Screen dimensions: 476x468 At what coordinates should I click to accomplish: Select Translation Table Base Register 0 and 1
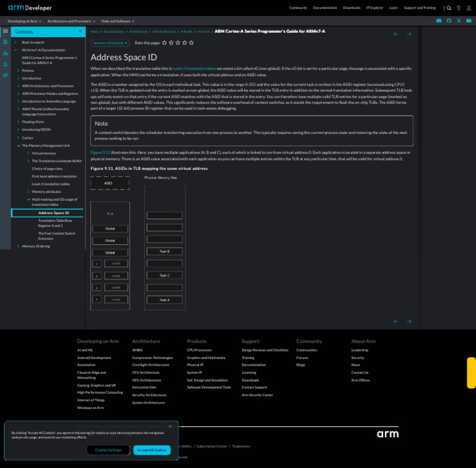[x=55, y=223]
